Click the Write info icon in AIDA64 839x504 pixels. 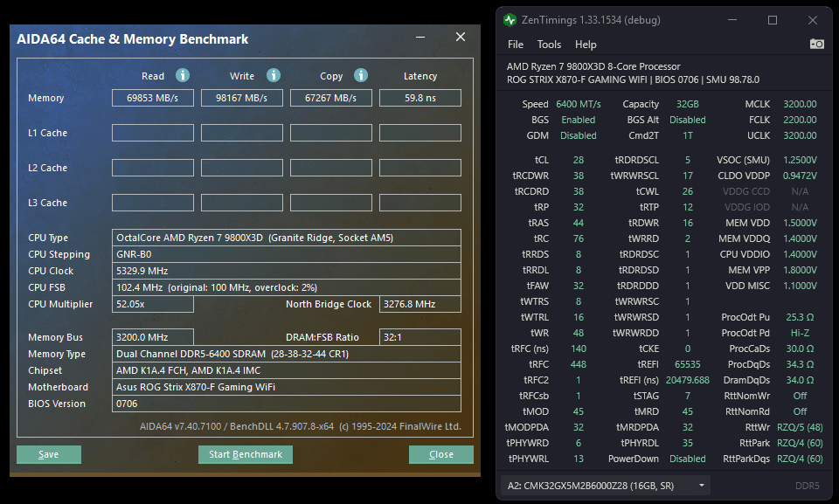[274, 75]
